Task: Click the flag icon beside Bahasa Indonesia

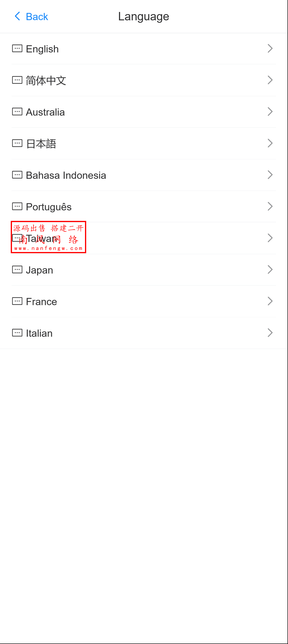Action: click(x=17, y=175)
